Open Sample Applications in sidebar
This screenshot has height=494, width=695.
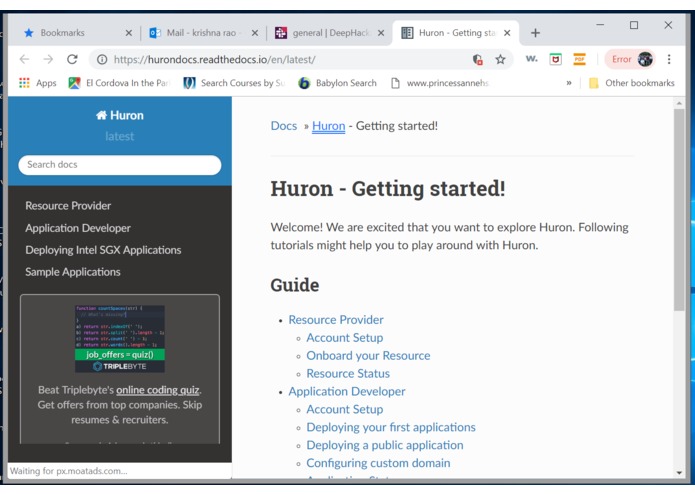73,272
